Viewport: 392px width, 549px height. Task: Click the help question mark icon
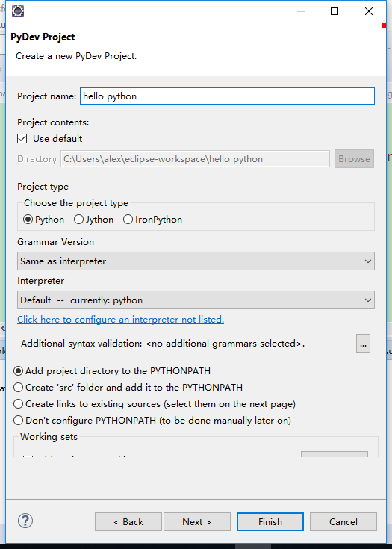tap(25, 521)
